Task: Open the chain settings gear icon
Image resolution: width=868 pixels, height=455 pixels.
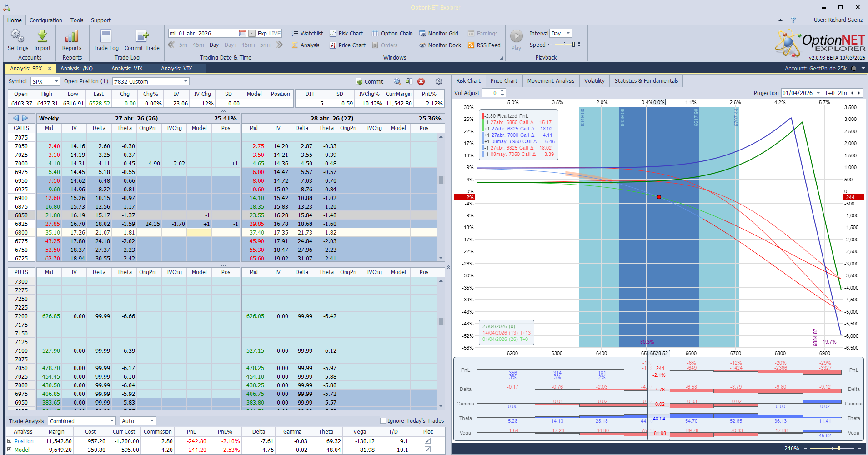Action: coord(439,81)
